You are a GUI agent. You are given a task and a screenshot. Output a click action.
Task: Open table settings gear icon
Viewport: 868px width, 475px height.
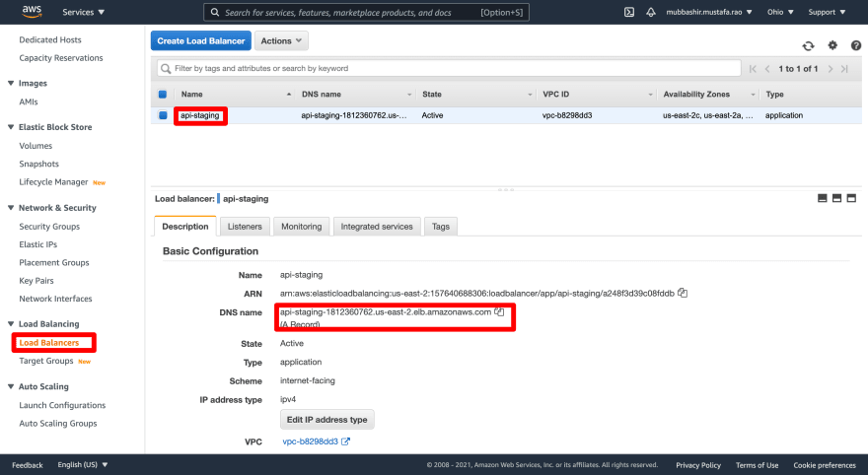[832, 45]
